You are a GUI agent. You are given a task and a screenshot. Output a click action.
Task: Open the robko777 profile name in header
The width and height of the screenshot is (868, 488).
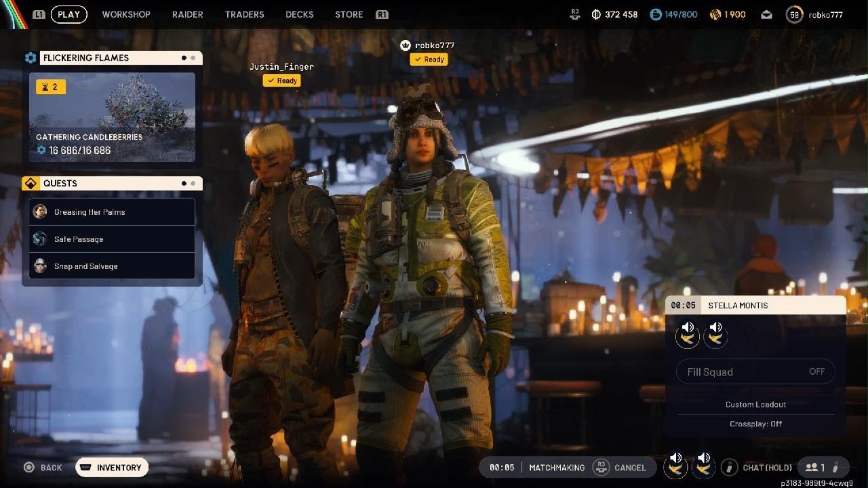click(x=825, y=14)
